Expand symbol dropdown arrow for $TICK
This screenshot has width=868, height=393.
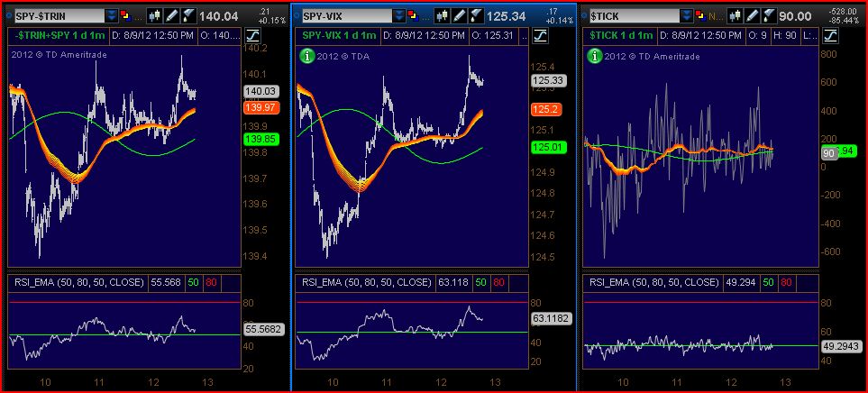[x=687, y=16]
